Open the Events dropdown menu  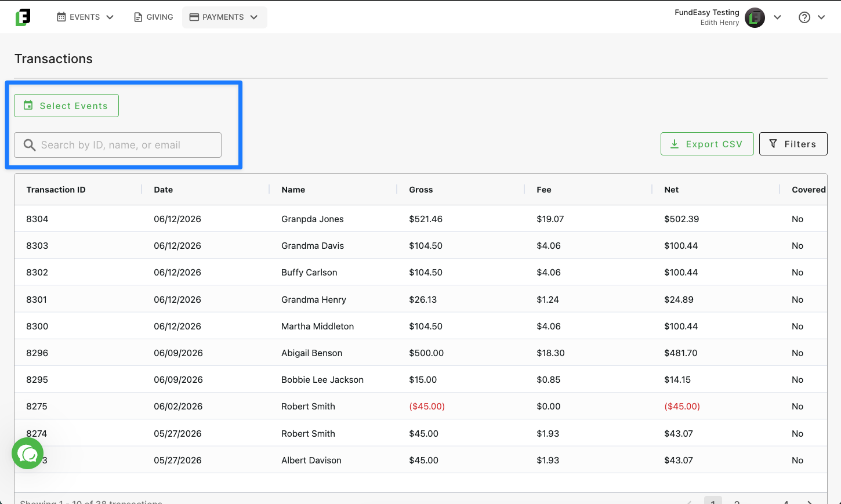tap(85, 17)
